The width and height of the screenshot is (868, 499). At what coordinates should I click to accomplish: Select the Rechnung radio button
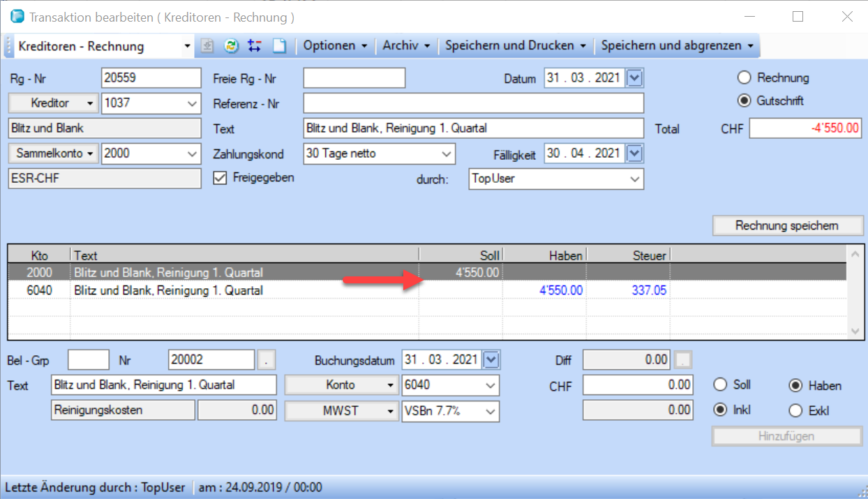(744, 78)
